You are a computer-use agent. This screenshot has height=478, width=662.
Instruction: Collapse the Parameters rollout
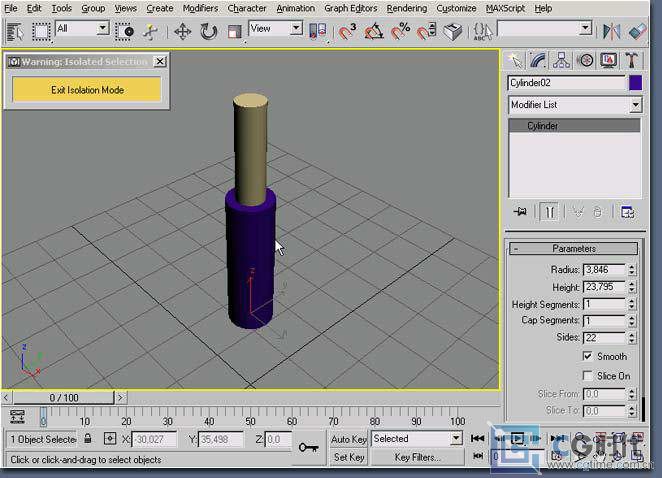[x=574, y=248]
